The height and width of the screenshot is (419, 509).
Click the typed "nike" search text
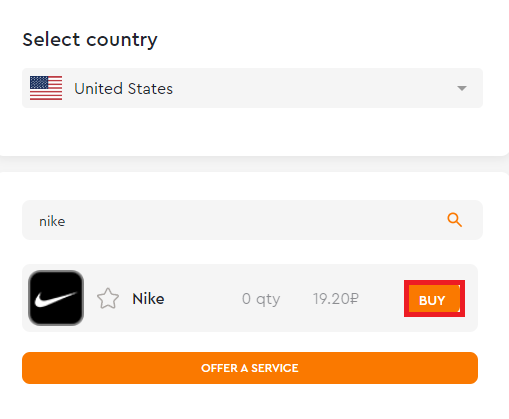coord(52,221)
